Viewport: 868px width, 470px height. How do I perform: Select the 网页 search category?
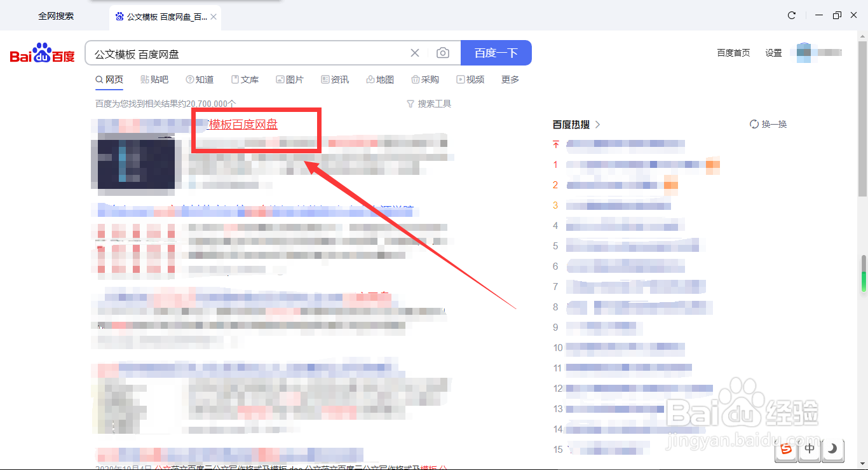tap(109, 79)
